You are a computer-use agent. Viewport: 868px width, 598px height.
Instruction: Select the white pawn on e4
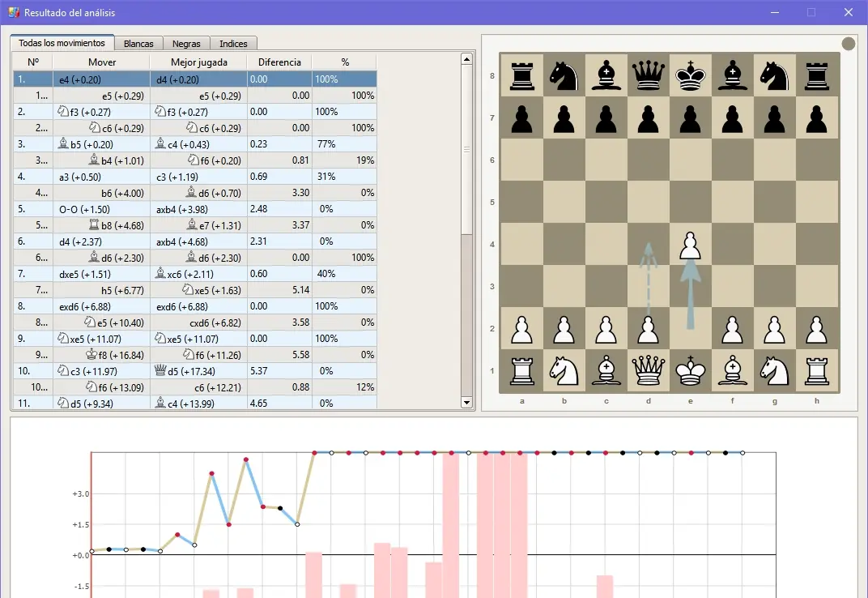tap(691, 245)
